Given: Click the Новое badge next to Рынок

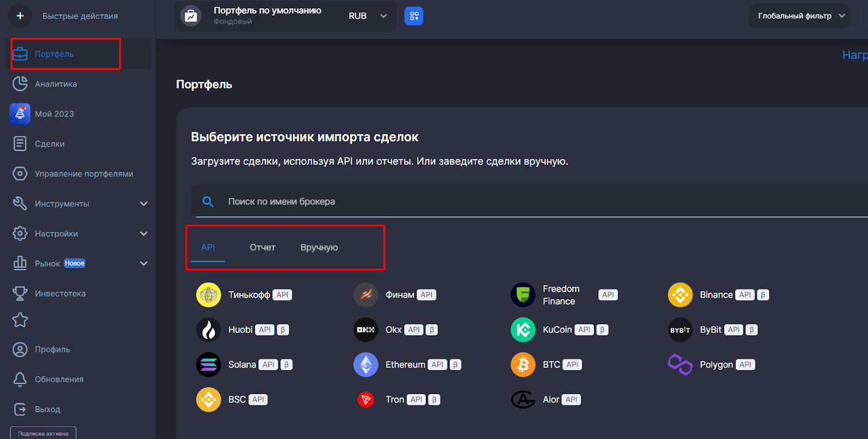Looking at the screenshot, I should coord(74,263).
